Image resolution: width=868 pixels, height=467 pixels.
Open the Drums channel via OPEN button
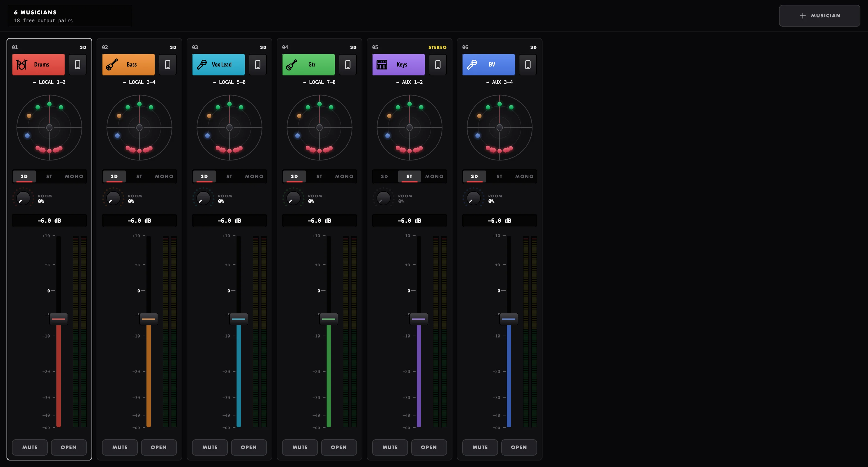tap(69, 447)
